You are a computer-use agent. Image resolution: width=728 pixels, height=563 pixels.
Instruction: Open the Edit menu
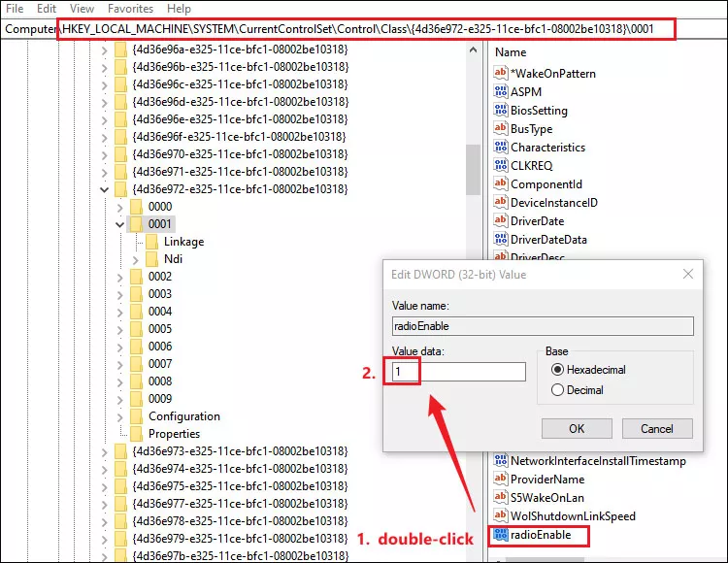click(47, 9)
